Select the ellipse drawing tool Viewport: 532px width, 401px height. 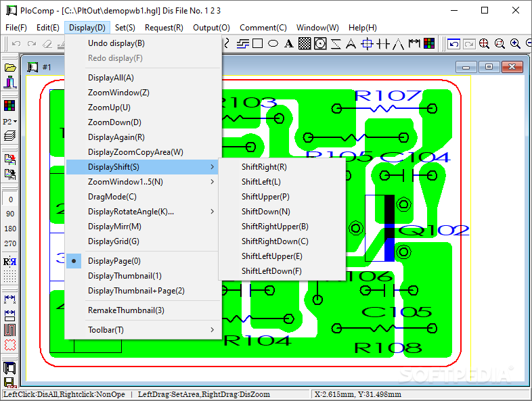273,43
